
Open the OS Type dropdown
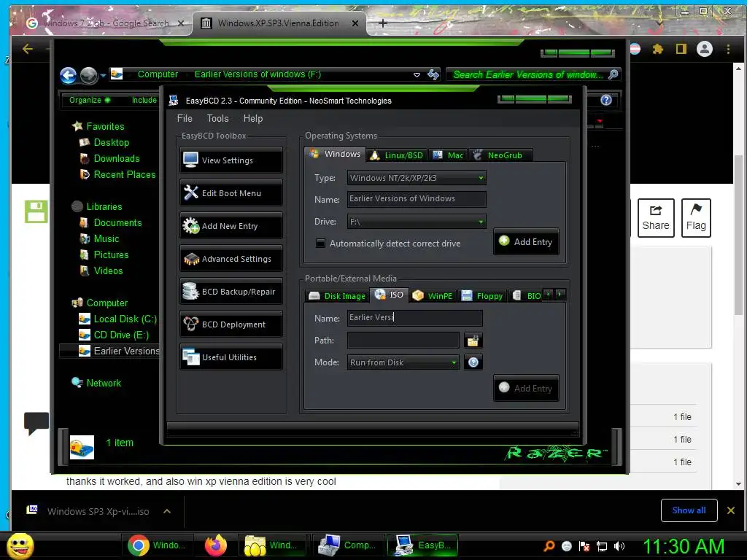[417, 178]
